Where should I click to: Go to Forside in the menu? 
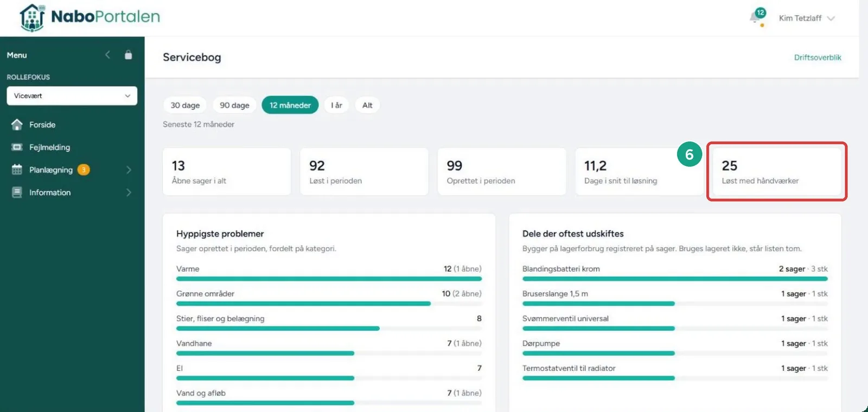pos(42,125)
